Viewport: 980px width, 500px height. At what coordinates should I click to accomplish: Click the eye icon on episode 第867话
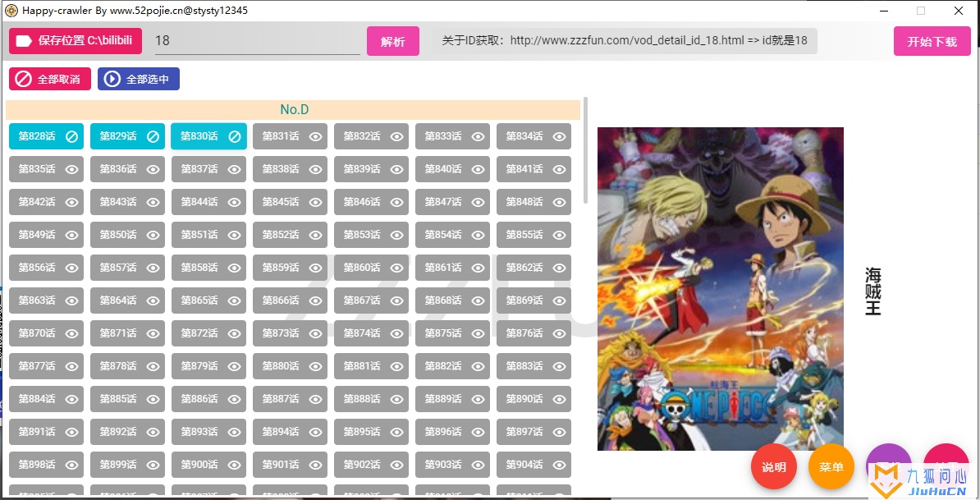click(x=397, y=300)
